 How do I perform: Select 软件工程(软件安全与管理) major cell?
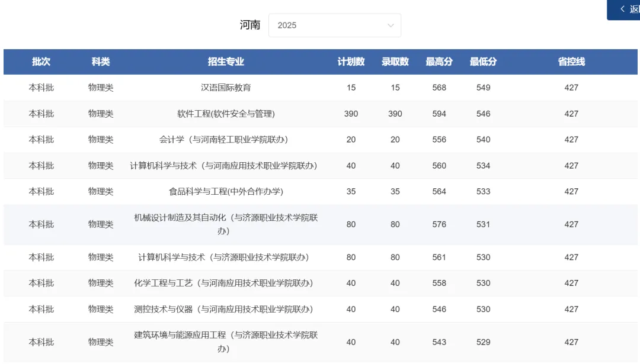pyautogui.click(x=226, y=114)
